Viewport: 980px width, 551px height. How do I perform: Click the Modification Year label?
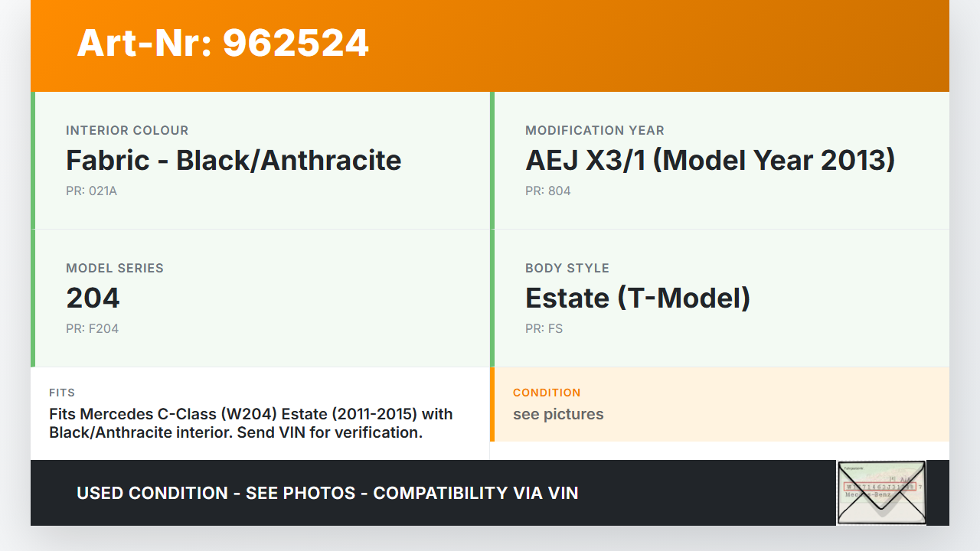tap(594, 131)
